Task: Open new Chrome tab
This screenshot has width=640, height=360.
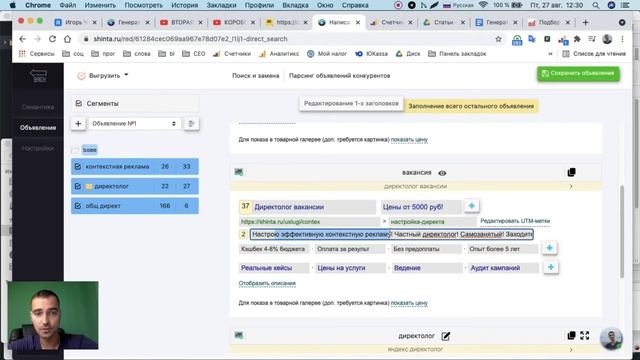Action: 585,22
